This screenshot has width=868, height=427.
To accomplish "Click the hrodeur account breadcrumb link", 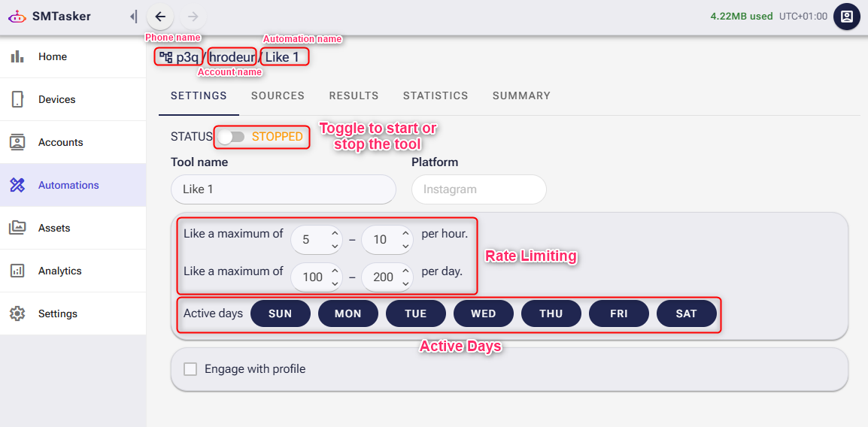I will pos(232,57).
